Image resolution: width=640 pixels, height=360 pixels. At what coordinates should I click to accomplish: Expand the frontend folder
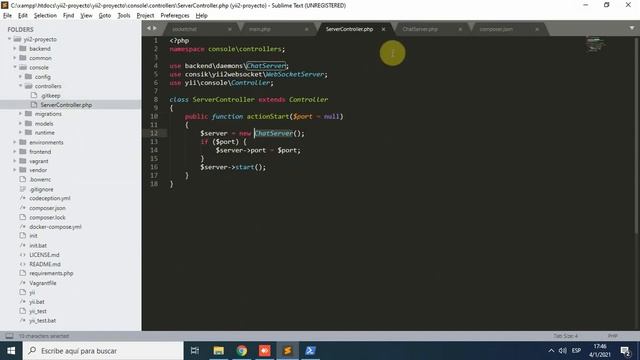[x=15, y=152]
